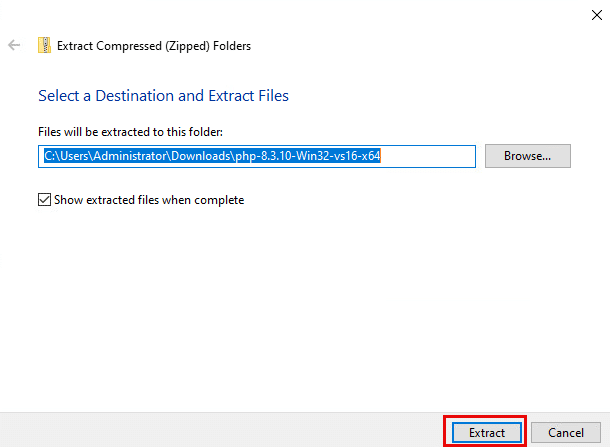
Task: Uncheck Show extracted files when complete
Action: tap(44, 200)
